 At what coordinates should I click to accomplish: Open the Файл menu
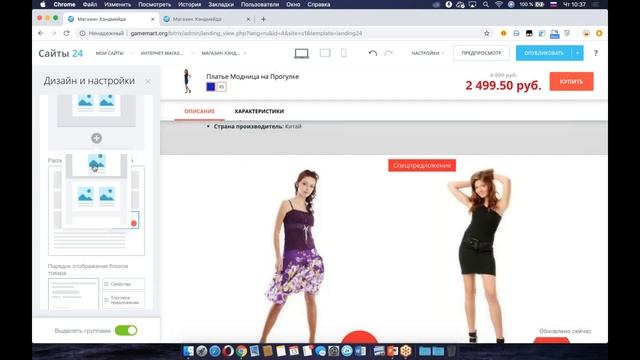tap(90, 4)
